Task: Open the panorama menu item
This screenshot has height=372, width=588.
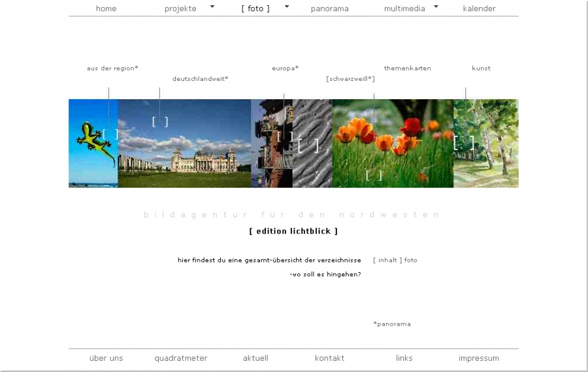Action: (329, 8)
